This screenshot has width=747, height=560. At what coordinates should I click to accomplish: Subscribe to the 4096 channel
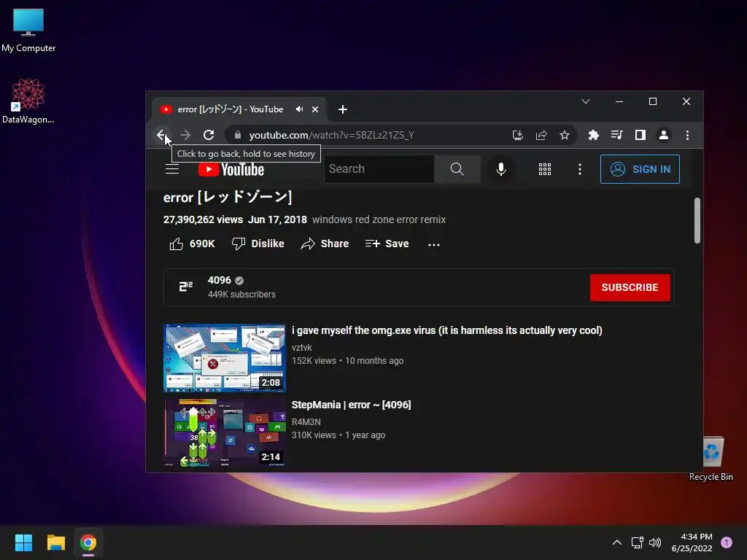click(x=630, y=287)
